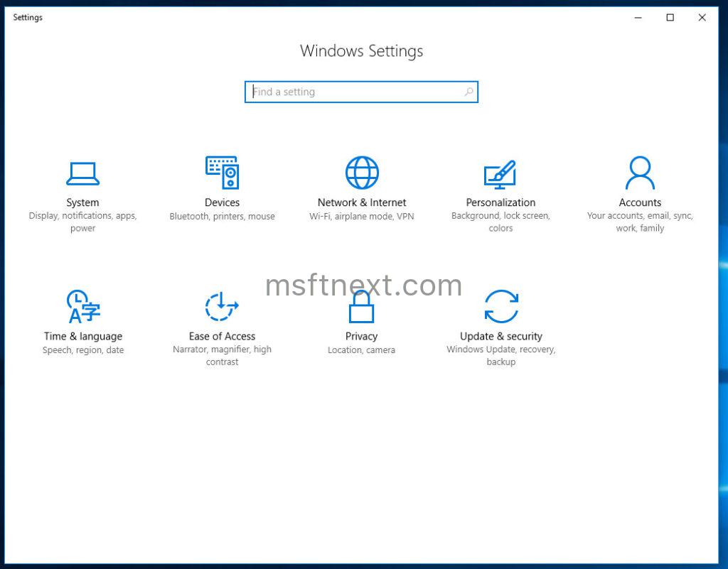
Task: Focus the Find a setting search field
Action: 361,92
